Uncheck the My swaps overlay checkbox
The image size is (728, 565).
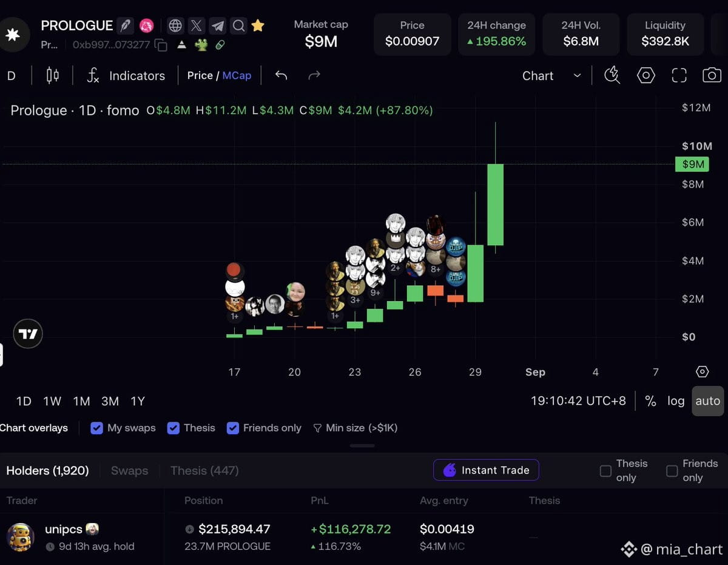(x=96, y=428)
